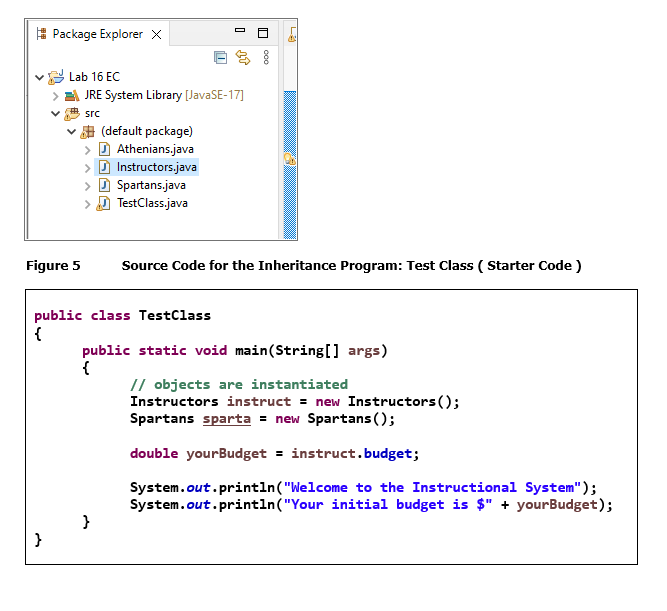Open the View Menu three-dots icon
Screen dimensions: 667x611
266,57
